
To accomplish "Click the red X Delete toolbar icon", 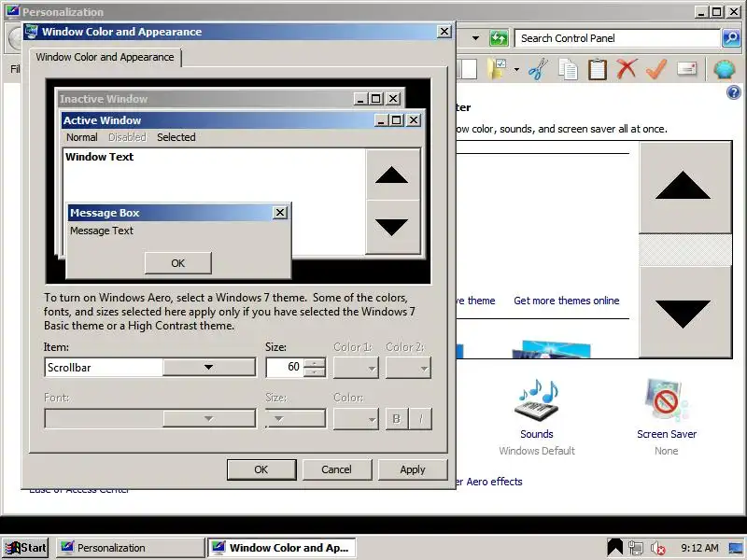I will pyautogui.click(x=627, y=69).
